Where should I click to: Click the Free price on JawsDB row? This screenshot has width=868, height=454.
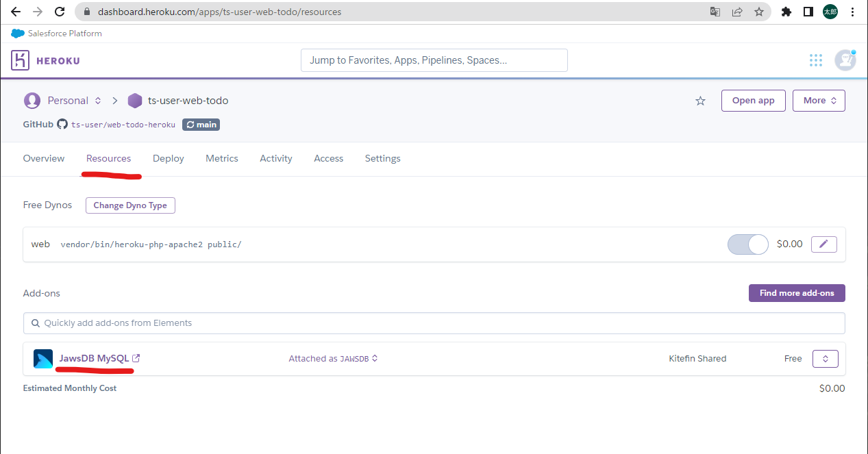click(x=793, y=359)
